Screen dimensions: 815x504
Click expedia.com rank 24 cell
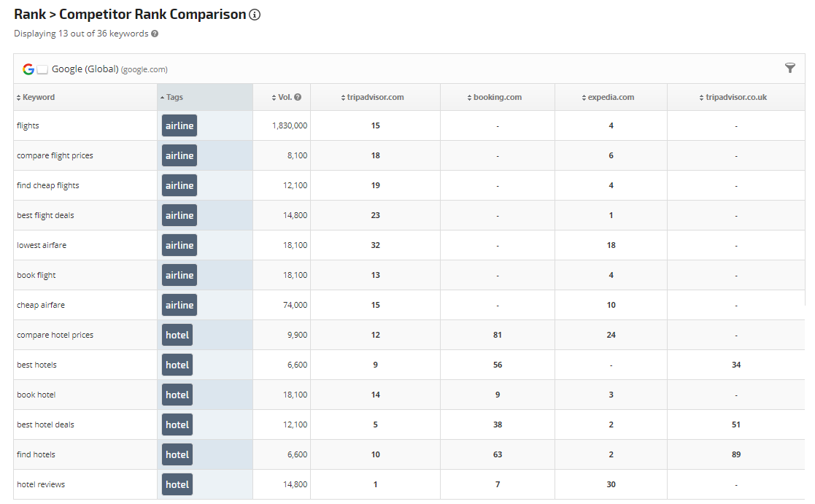pos(611,335)
